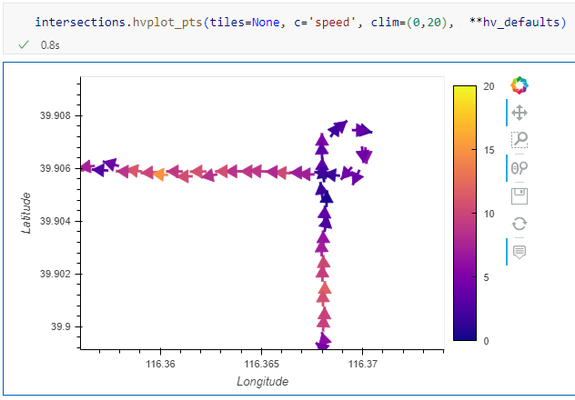Click the colorbar label 0
Image resolution: width=575 pixels, height=400 pixels.
(x=486, y=341)
